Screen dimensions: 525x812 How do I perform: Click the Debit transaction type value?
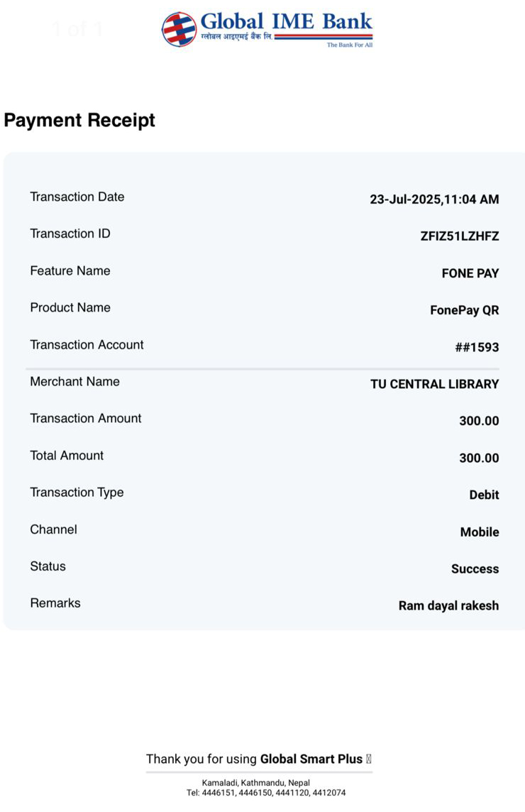[484, 495]
